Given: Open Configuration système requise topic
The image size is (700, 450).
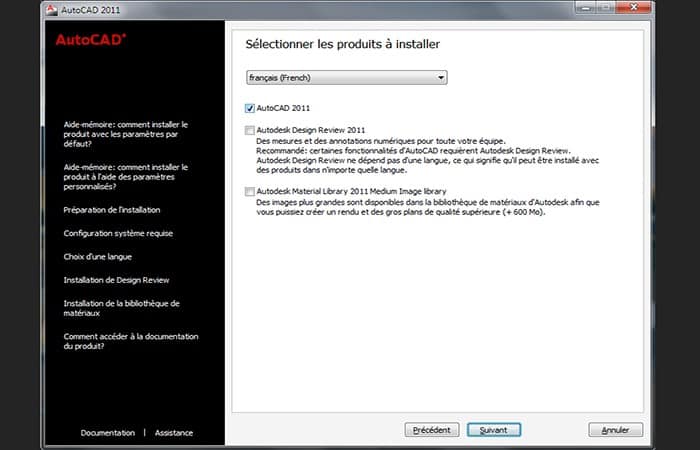Looking at the screenshot, I should tap(118, 233).
